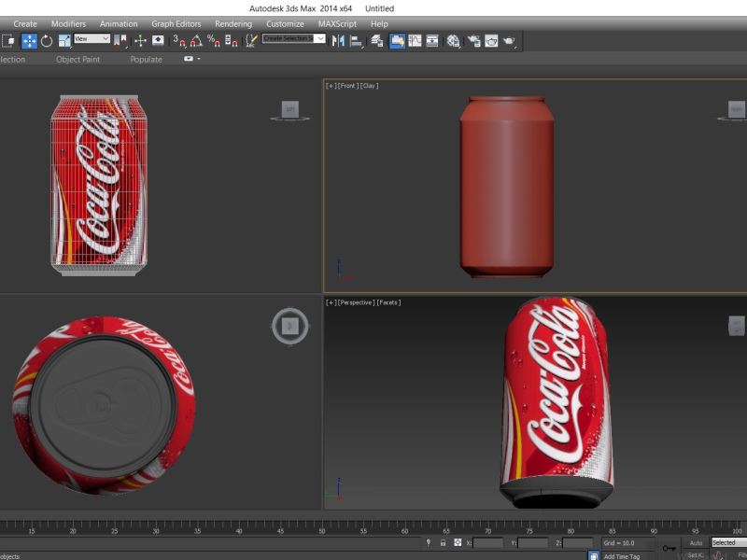Open the Rendering menu
The width and height of the screenshot is (747, 560).
pos(233,23)
